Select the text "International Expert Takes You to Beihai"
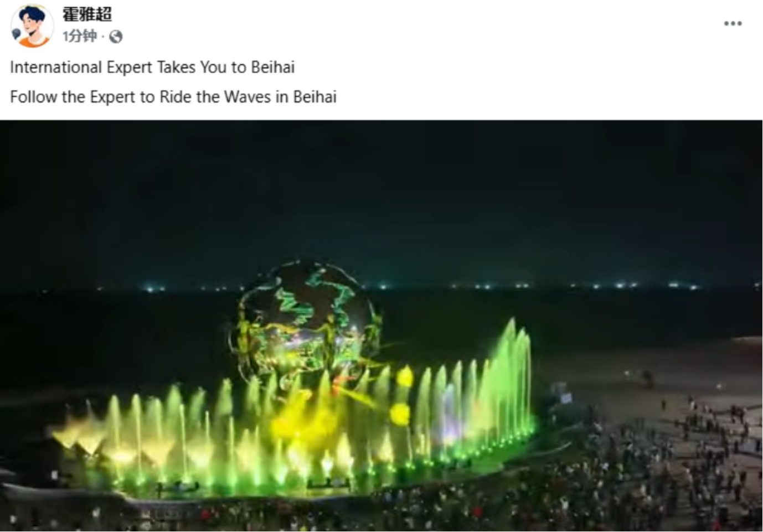The image size is (763, 532). point(152,68)
